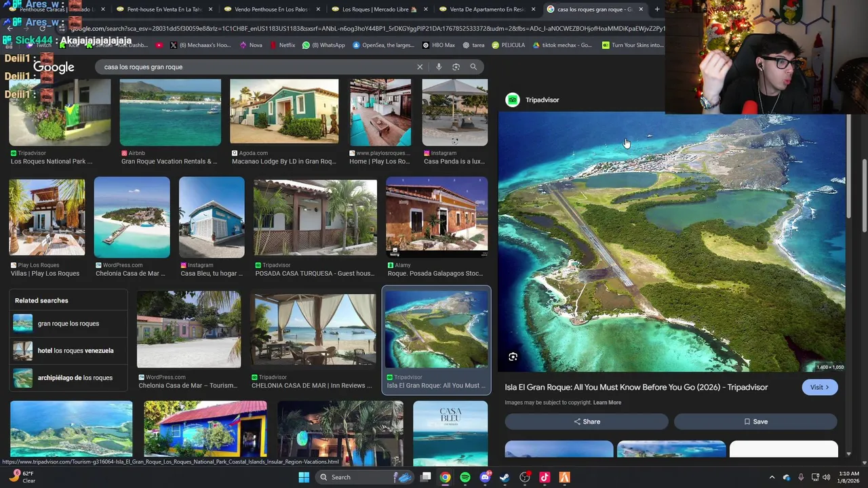Open the Netflix bookmark

tap(282, 45)
